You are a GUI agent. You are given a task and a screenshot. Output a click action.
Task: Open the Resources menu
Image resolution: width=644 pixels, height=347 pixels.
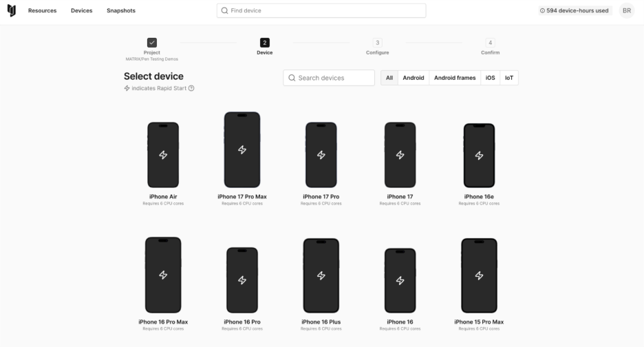click(42, 11)
